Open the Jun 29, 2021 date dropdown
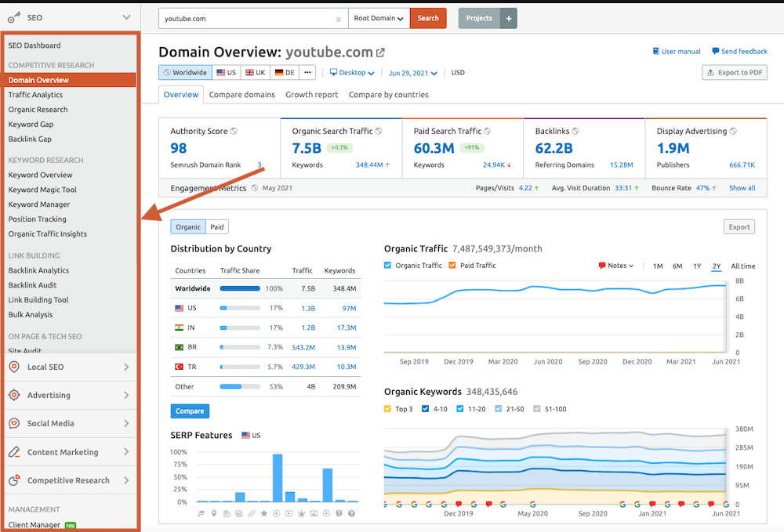Viewport: 784px width, 532px height. click(x=413, y=73)
